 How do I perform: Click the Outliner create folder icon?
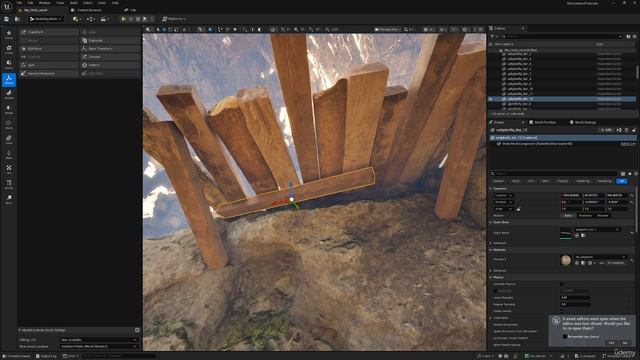click(x=628, y=36)
